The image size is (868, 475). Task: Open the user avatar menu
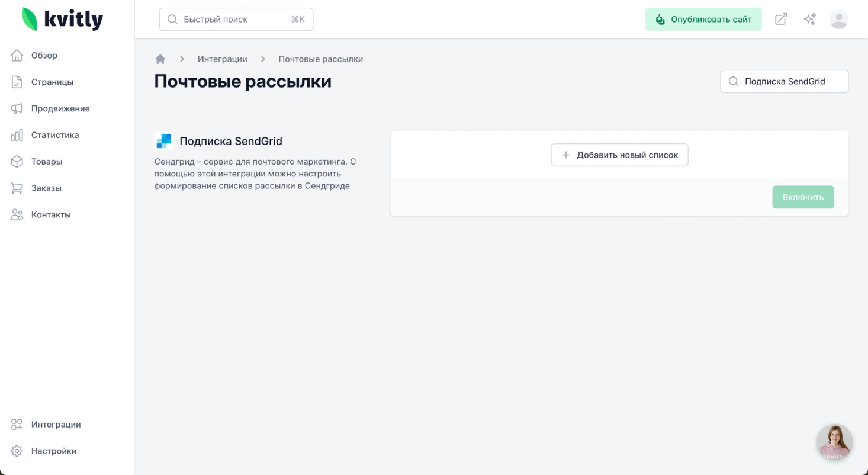[839, 20]
